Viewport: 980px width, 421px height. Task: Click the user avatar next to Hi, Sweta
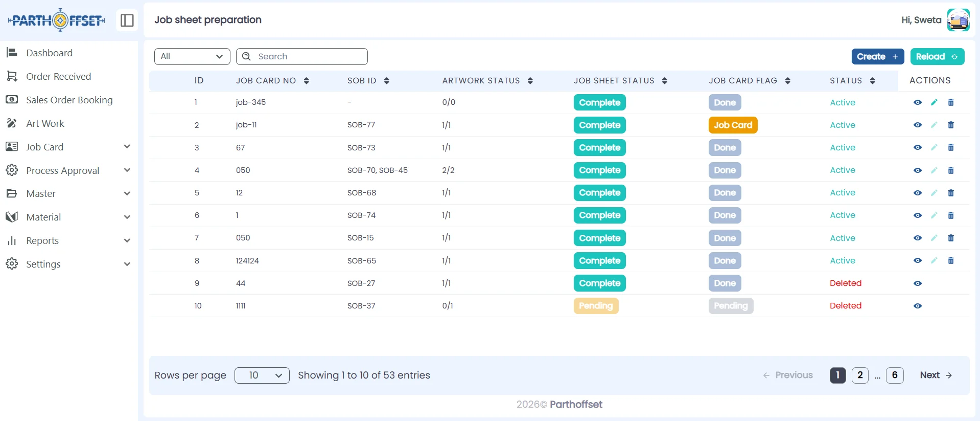[x=958, y=20]
